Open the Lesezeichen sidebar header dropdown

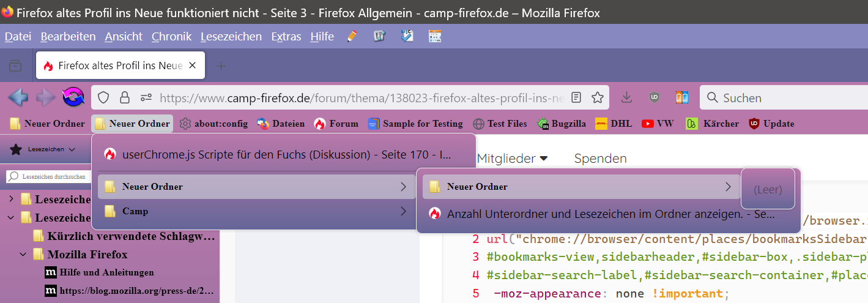pyautogui.click(x=43, y=149)
